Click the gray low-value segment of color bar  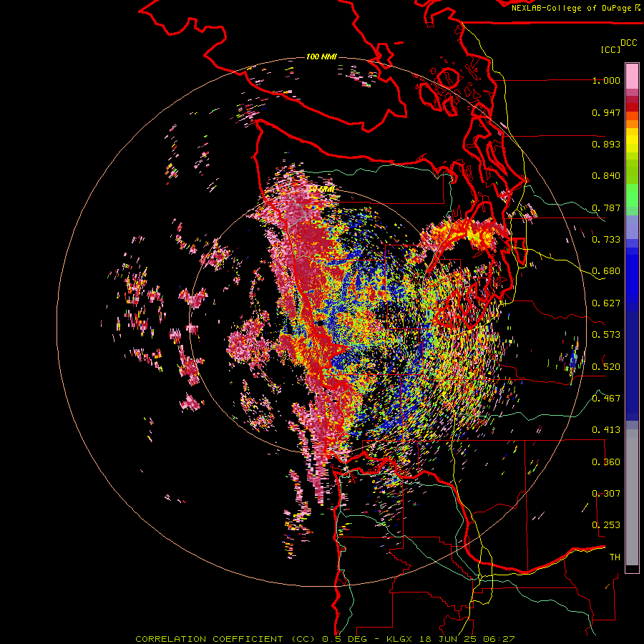[632, 497]
